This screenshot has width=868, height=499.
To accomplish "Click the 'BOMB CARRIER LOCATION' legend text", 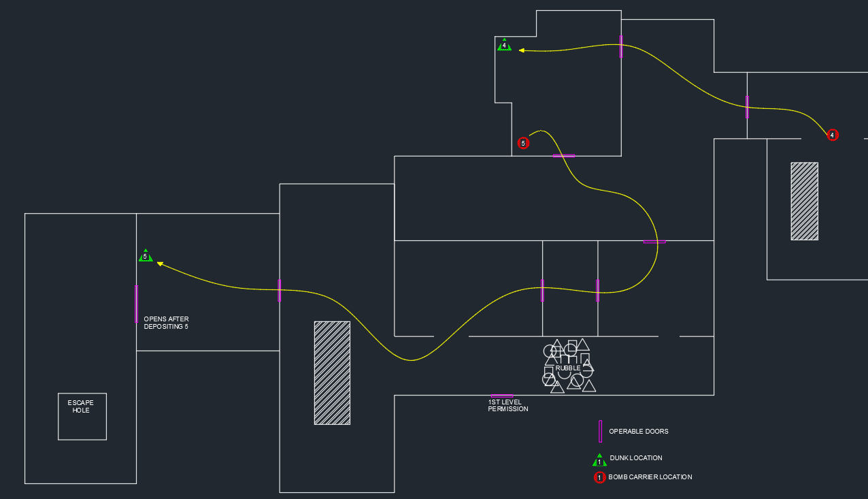I will click(650, 477).
